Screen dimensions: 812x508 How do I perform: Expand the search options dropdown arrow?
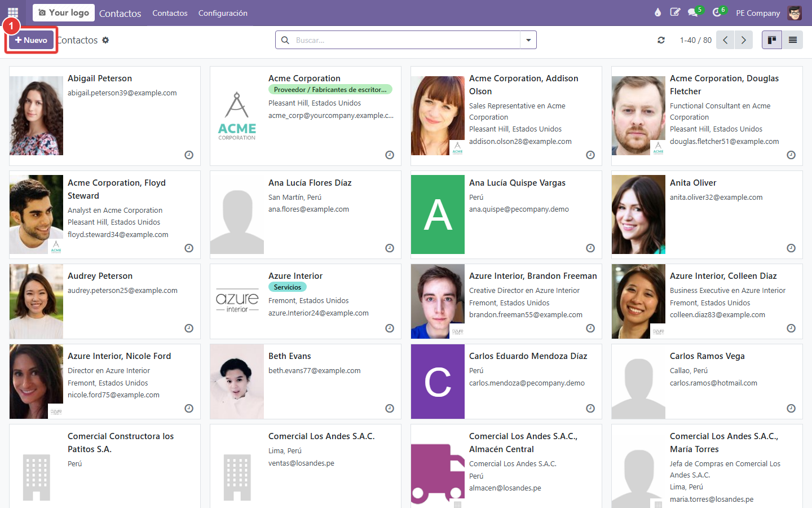point(528,40)
